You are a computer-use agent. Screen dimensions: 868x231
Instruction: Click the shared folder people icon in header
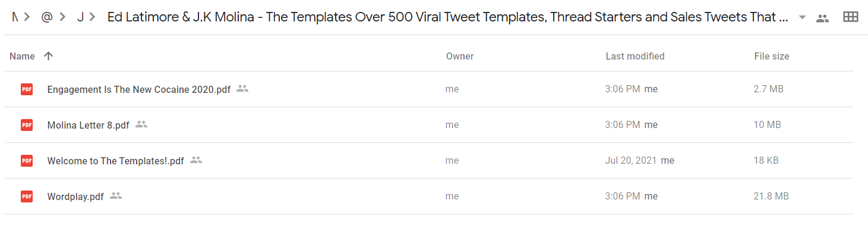click(822, 18)
